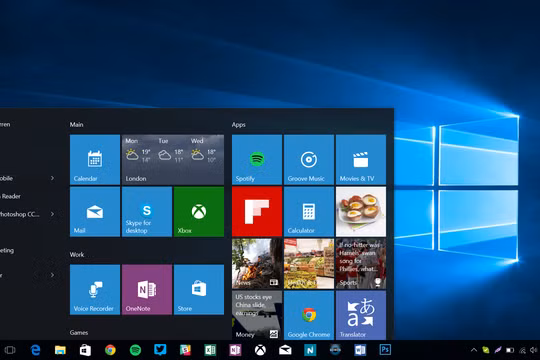
Task: Open the Groove Music tile
Action: pos(309,160)
